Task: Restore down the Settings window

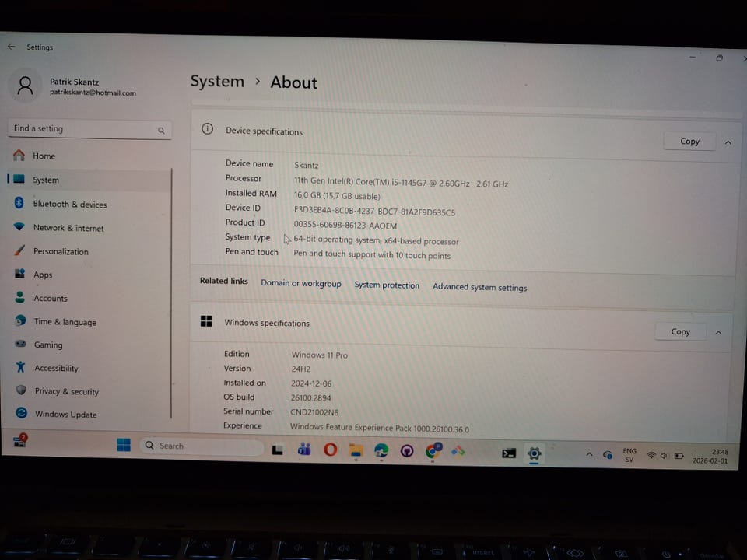Action: click(x=719, y=58)
